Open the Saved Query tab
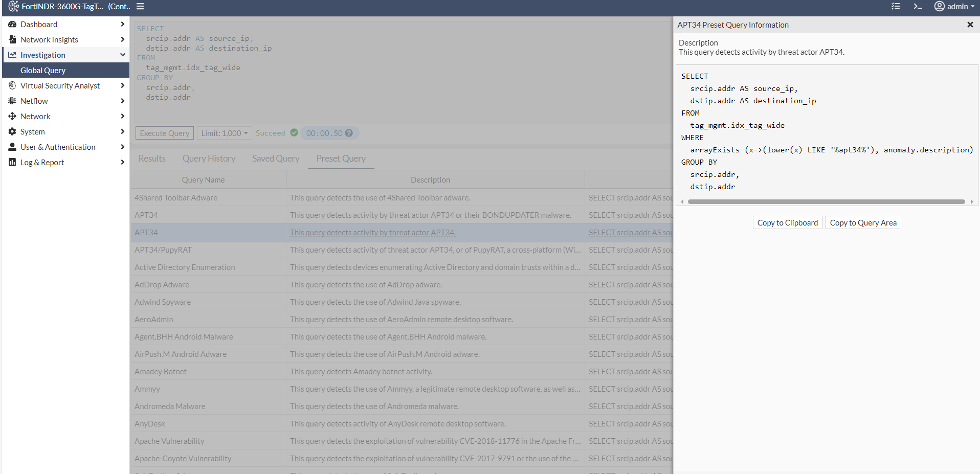Viewport: 980px width, 474px height. (276, 159)
